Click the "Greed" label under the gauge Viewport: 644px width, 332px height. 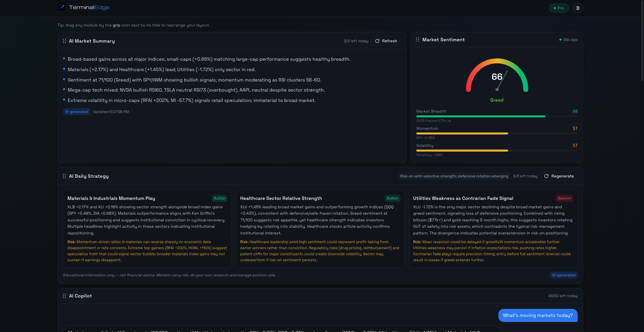coord(497,100)
